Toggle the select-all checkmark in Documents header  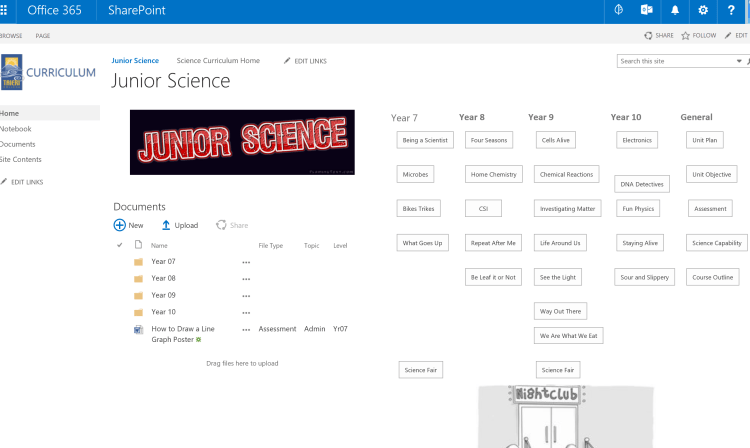[x=120, y=245]
